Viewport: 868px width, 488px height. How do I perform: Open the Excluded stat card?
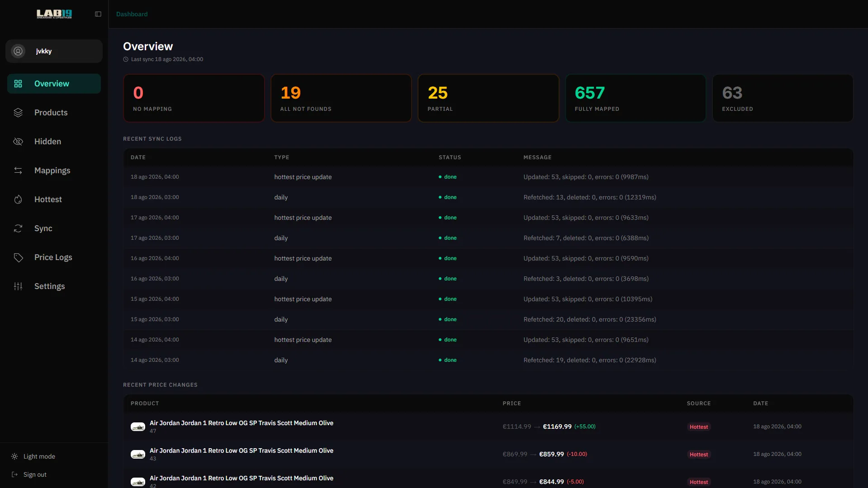[783, 98]
